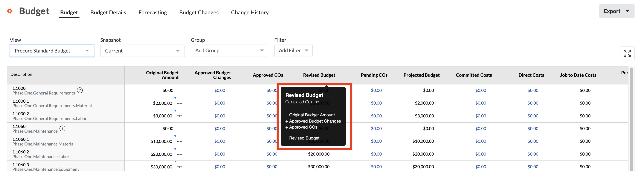This screenshot has width=644, height=171.
Task: Open ellipsis menu next to $10,000.00 amount
Action: click(180, 141)
